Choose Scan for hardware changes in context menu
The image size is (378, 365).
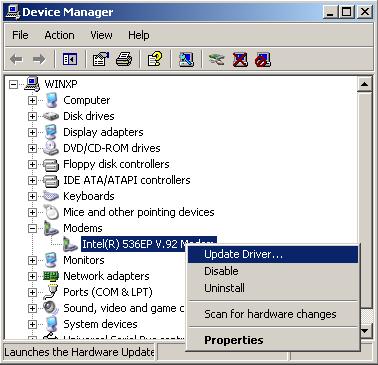point(273,314)
